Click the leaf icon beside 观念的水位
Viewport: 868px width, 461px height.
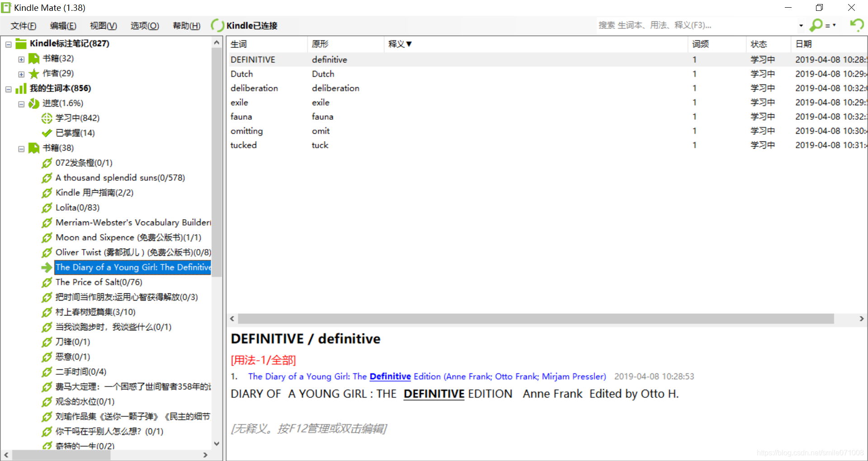tap(47, 401)
